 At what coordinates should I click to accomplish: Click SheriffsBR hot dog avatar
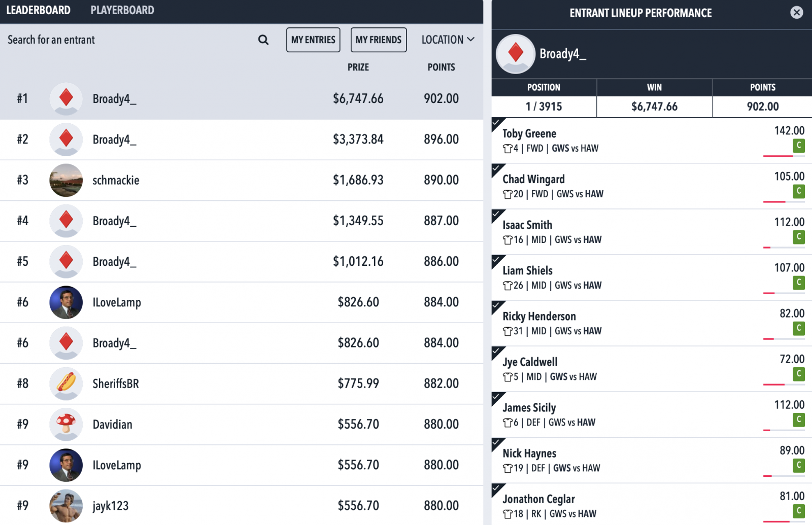click(66, 383)
